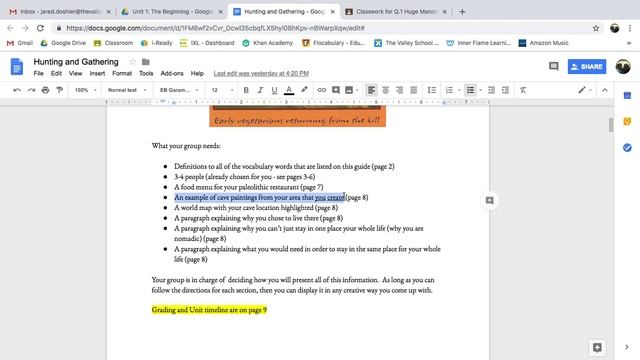The height and width of the screenshot is (360, 640).
Task: Click the blue SHARE button
Action: tap(587, 67)
